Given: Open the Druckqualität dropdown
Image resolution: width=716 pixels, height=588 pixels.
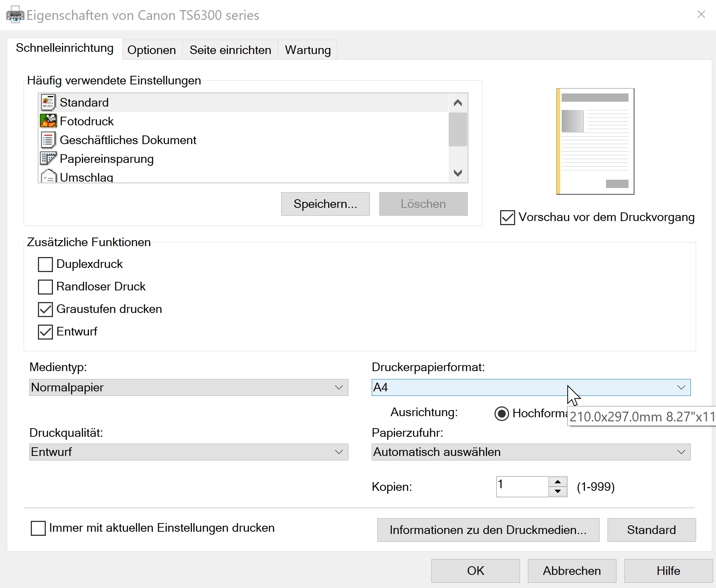Looking at the screenshot, I should (x=189, y=452).
